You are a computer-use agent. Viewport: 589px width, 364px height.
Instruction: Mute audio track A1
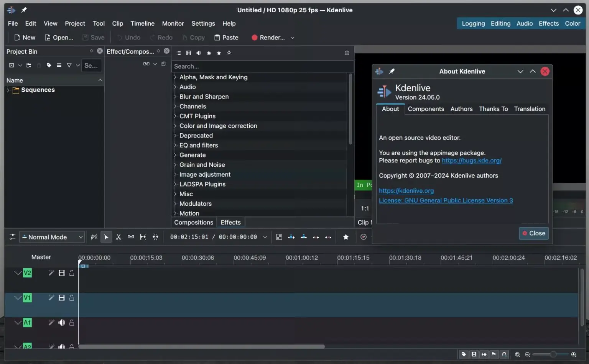click(61, 323)
